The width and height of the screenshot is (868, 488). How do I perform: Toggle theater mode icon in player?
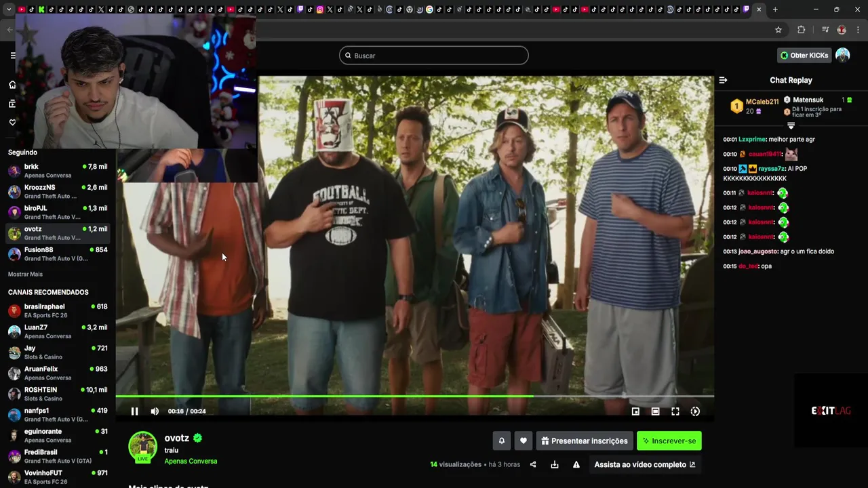(x=655, y=411)
